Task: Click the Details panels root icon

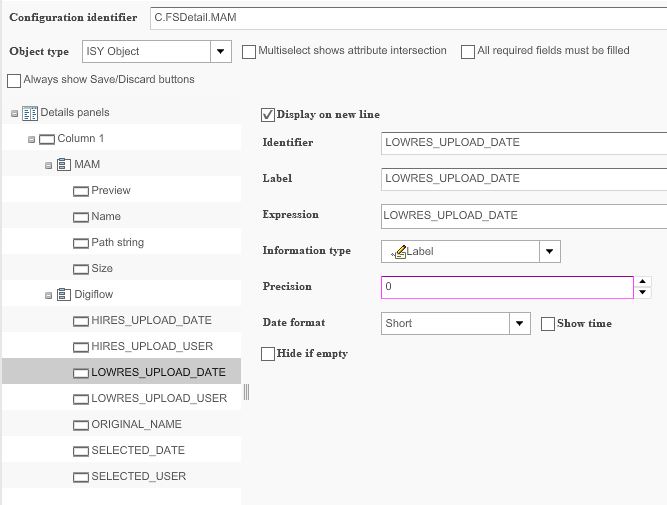Action: (29, 113)
